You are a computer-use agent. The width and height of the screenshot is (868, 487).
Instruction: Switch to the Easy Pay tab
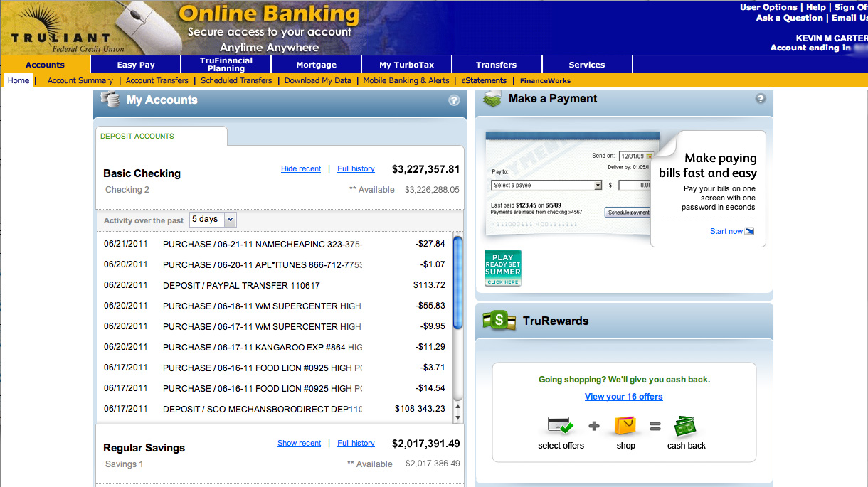pos(136,65)
